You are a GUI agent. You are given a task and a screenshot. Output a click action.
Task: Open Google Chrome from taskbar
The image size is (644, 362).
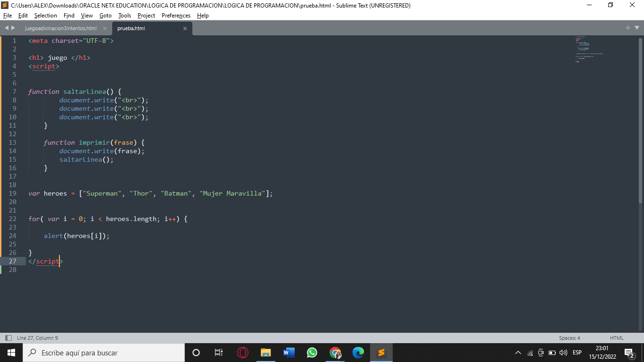[335, 353]
